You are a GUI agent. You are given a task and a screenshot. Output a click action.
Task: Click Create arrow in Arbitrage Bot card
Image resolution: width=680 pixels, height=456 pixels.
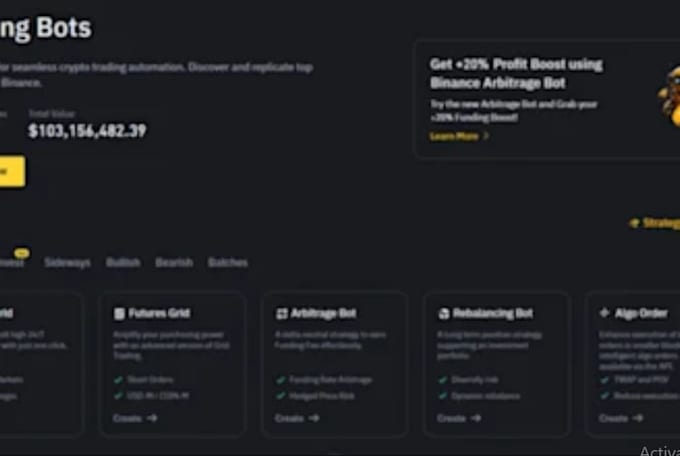tap(314, 418)
